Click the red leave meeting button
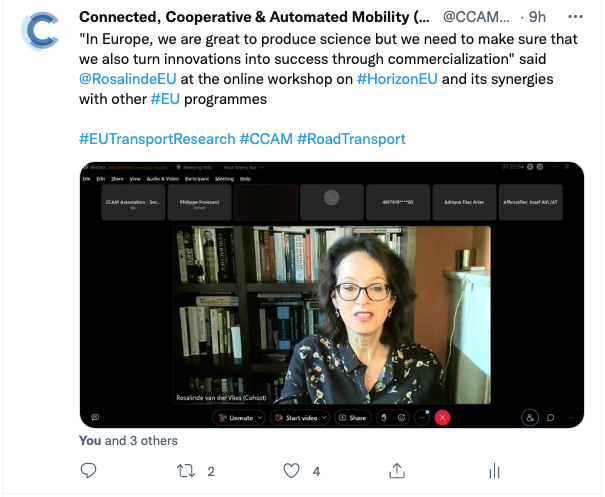605x497 pixels. tap(442, 418)
